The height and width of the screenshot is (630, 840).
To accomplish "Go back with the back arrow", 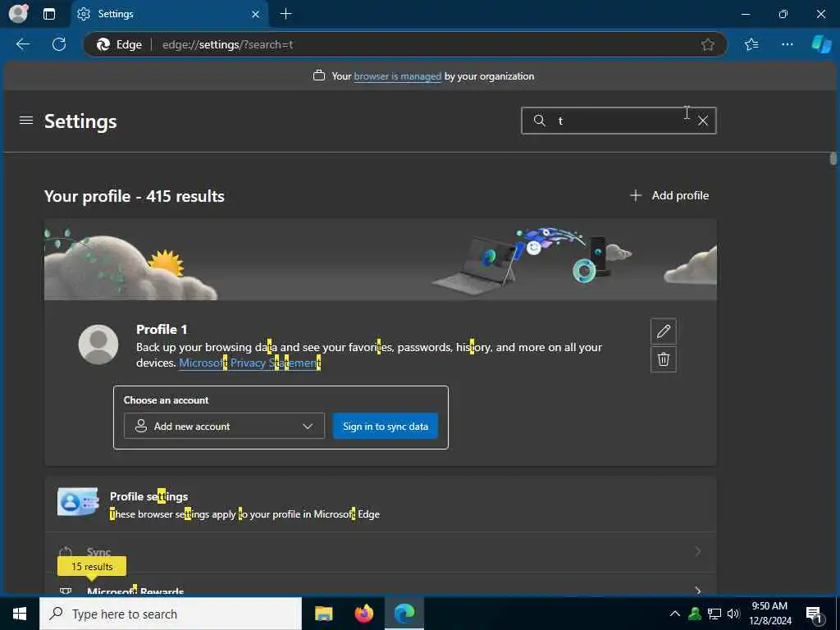I will point(23,44).
